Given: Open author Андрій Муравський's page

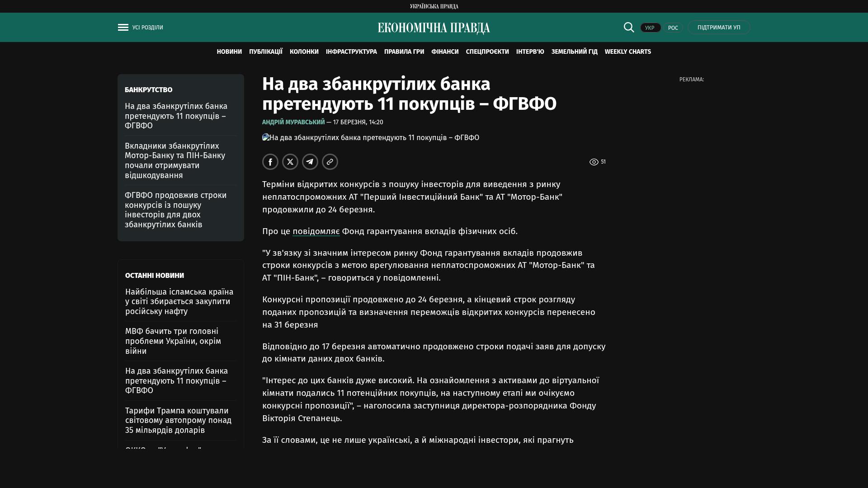Looking at the screenshot, I should [x=293, y=122].
